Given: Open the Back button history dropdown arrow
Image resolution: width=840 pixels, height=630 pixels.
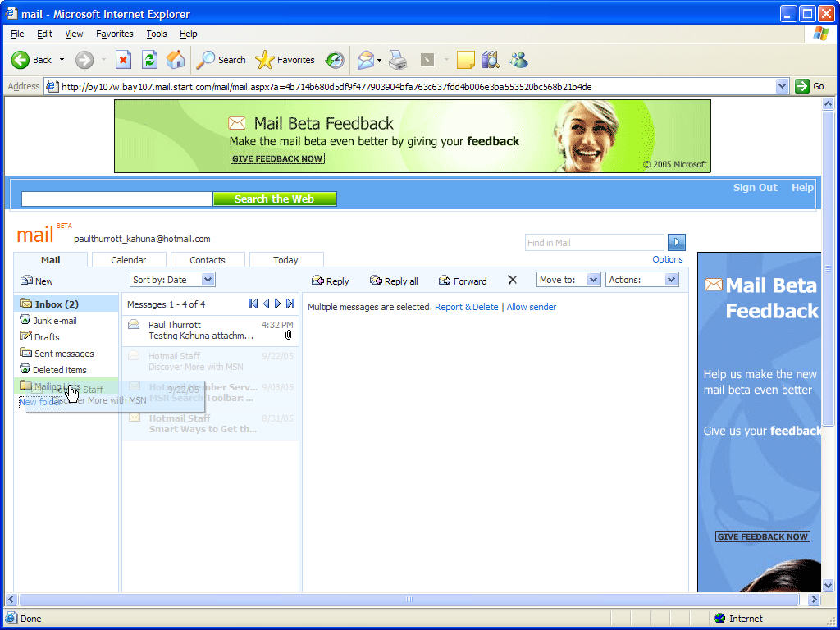Looking at the screenshot, I should (62, 60).
